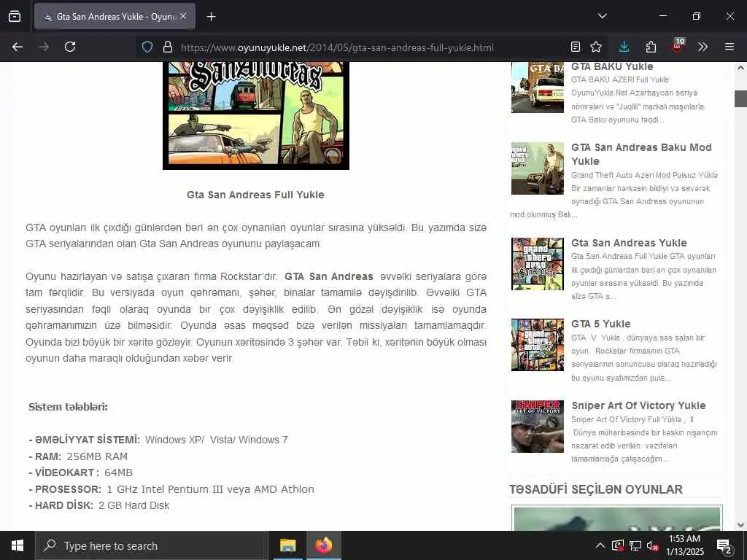
Task: Click scrollbar up arrow
Action: [x=740, y=68]
